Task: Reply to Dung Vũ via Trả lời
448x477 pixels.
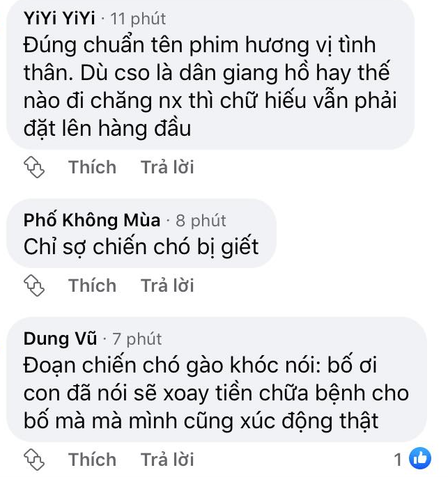Action: click(x=167, y=459)
